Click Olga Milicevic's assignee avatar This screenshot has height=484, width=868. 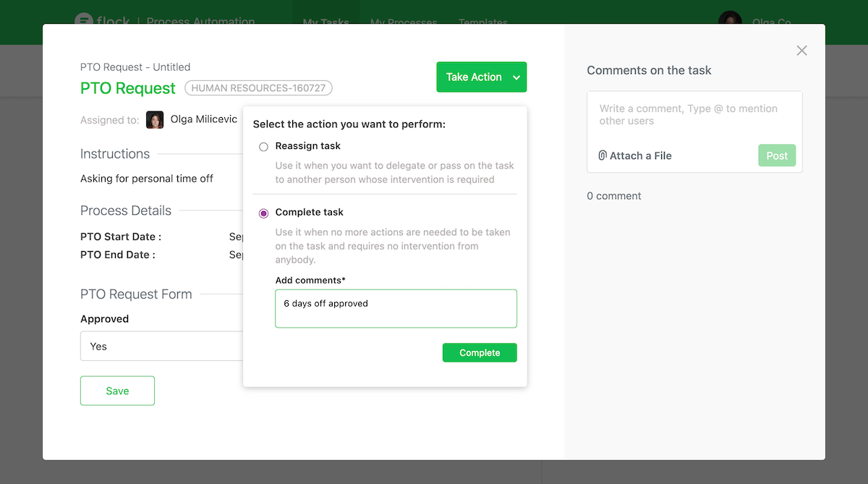click(x=155, y=119)
